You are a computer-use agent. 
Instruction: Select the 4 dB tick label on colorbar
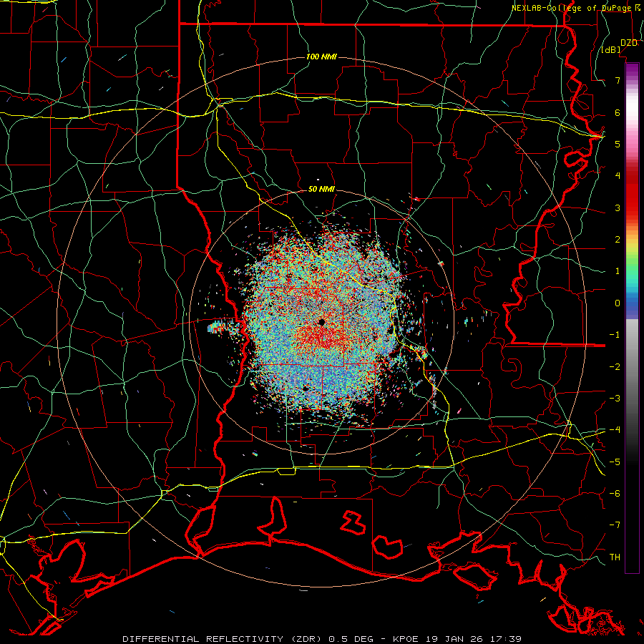point(618,176)
